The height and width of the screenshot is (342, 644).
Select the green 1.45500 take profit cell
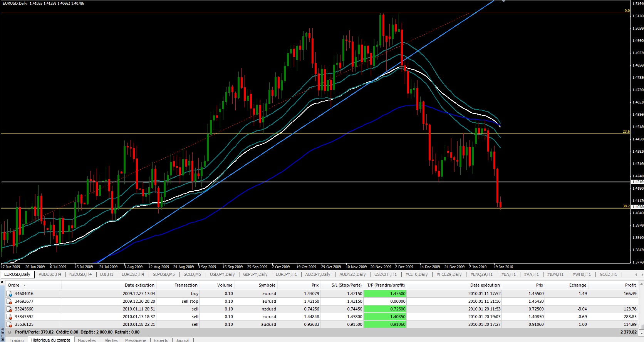385,294
